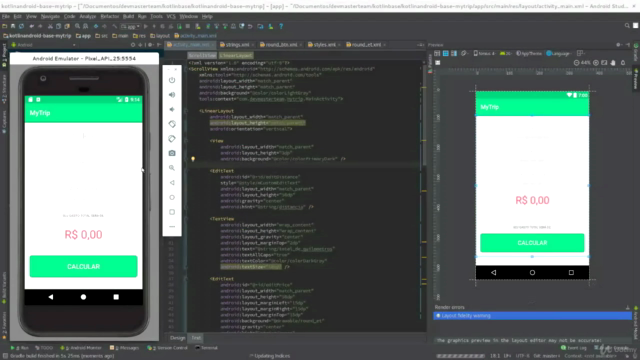
Task: Open preview panel settings gear
Action: (619, 45)
